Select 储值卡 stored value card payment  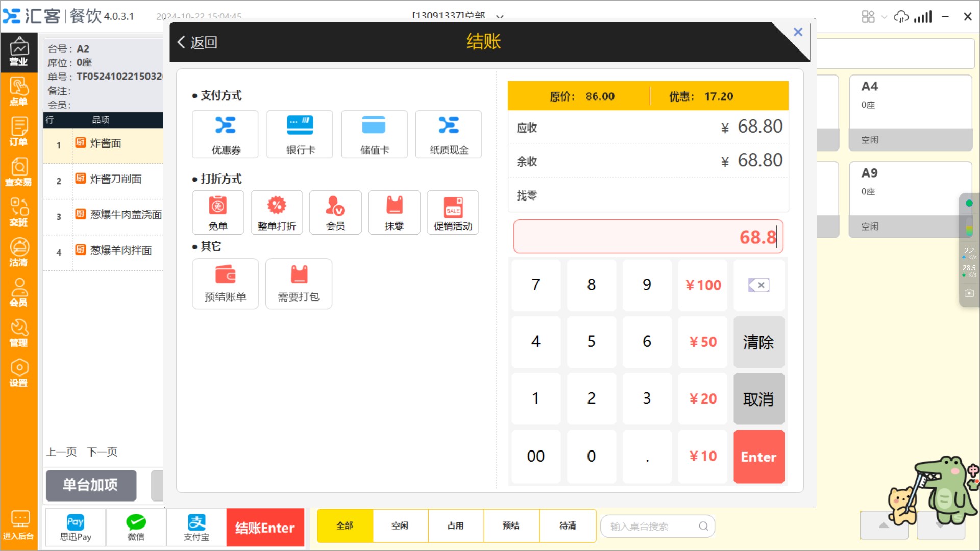[x=374, y=134]
